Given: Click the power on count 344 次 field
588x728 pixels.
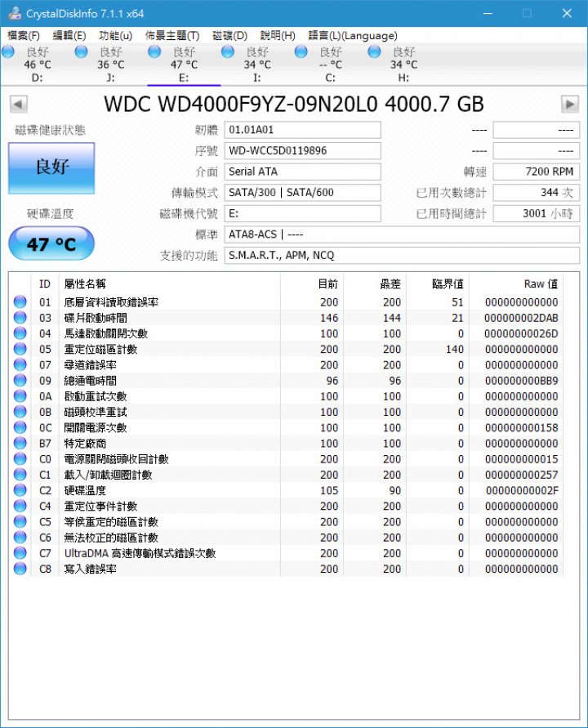Looking at the screenshot, I should (x=536, y=193).
